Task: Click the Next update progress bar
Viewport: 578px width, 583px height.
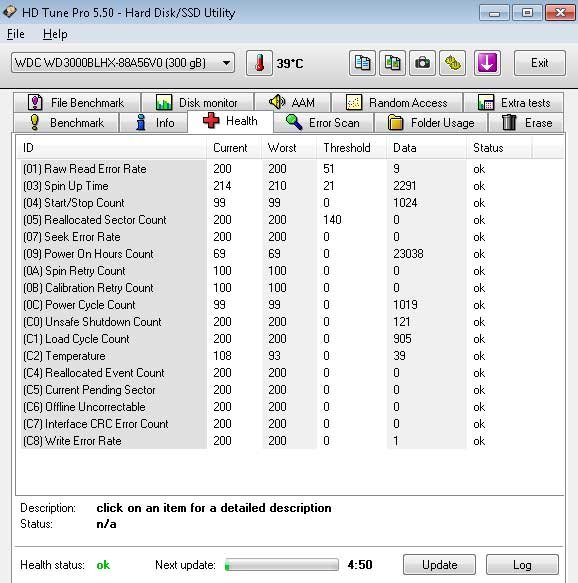Action: click(x=282, y=565)
